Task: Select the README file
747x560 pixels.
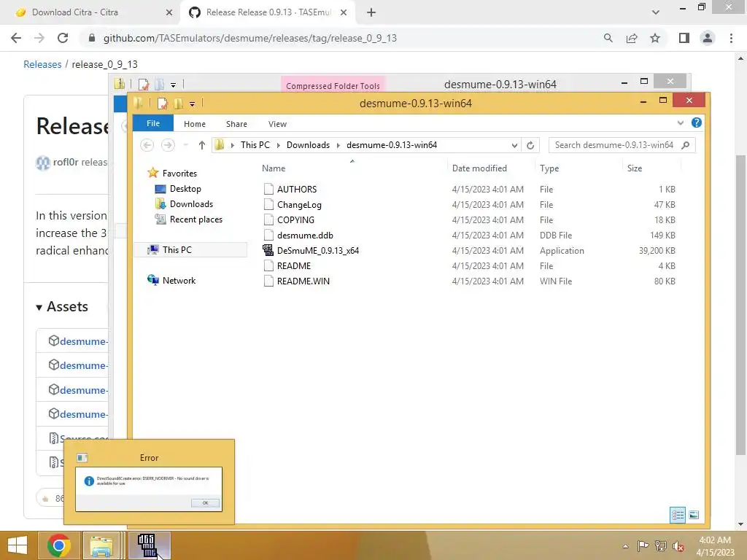Action: click(293, 265)
